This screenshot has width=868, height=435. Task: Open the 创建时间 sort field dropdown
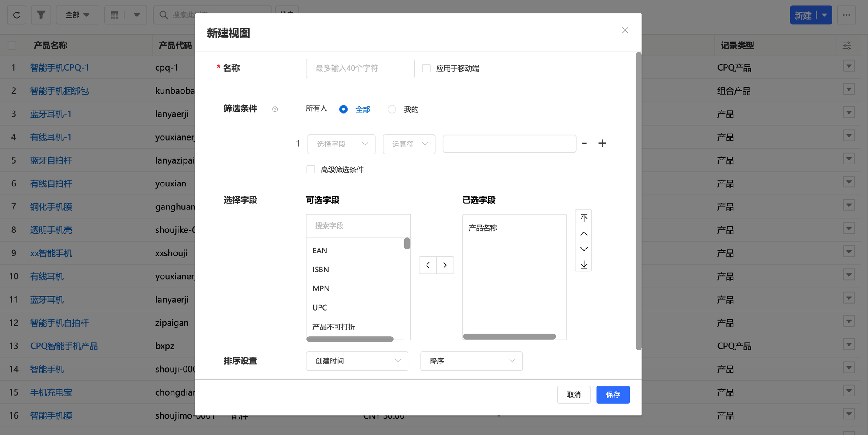[x=357, y=361]
